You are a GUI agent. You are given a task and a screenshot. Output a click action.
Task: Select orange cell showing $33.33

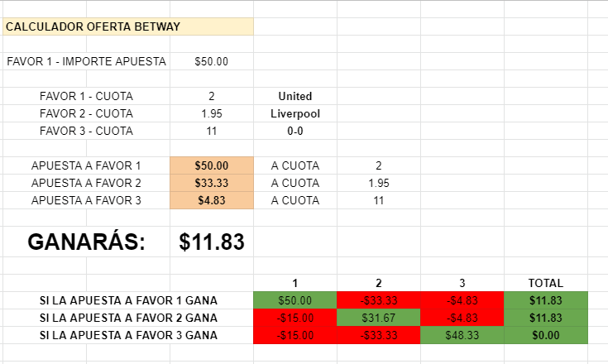pos(212,183)
